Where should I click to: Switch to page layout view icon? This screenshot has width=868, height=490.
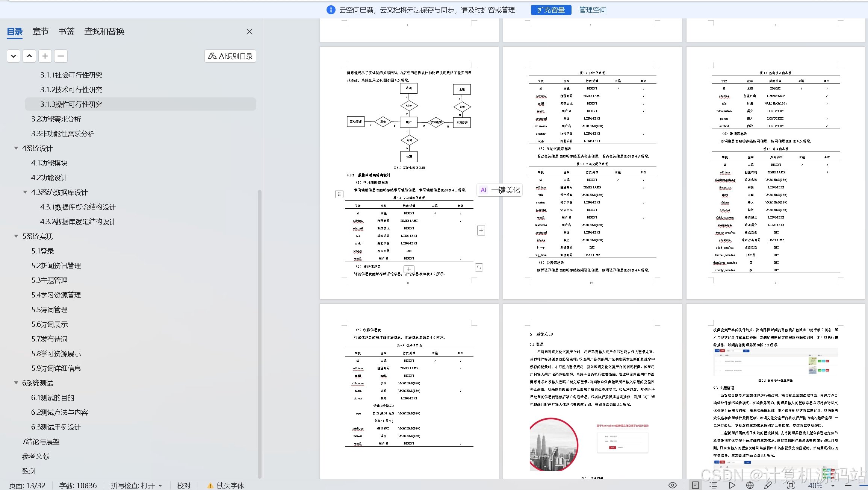point(696,485)
